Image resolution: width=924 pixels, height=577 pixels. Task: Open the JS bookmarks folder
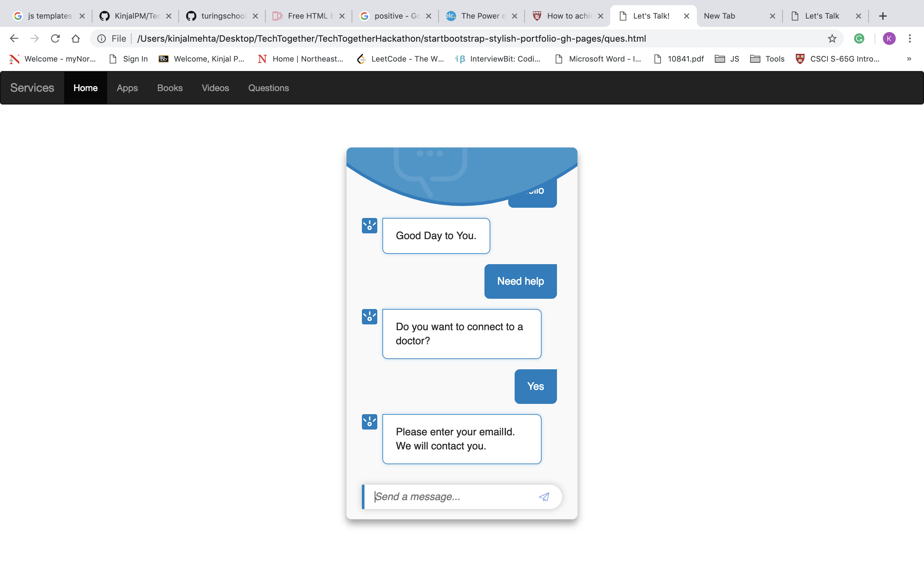(x=727, y=59)
